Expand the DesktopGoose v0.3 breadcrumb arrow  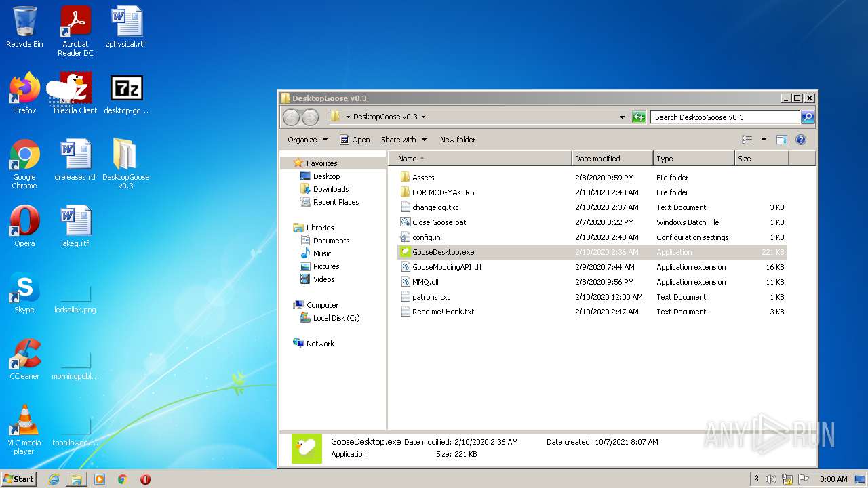click(x=423, y=117)
